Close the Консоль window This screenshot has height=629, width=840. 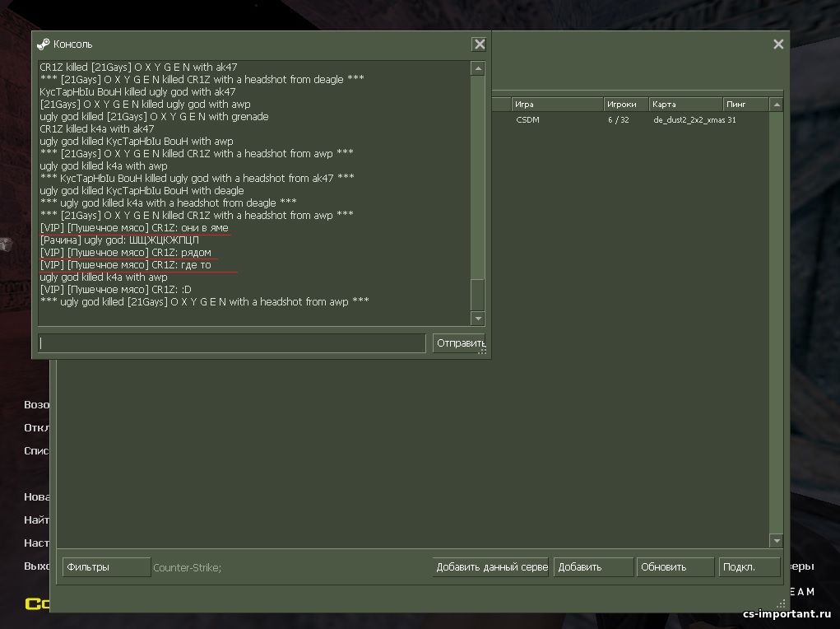tap(480, 44)
